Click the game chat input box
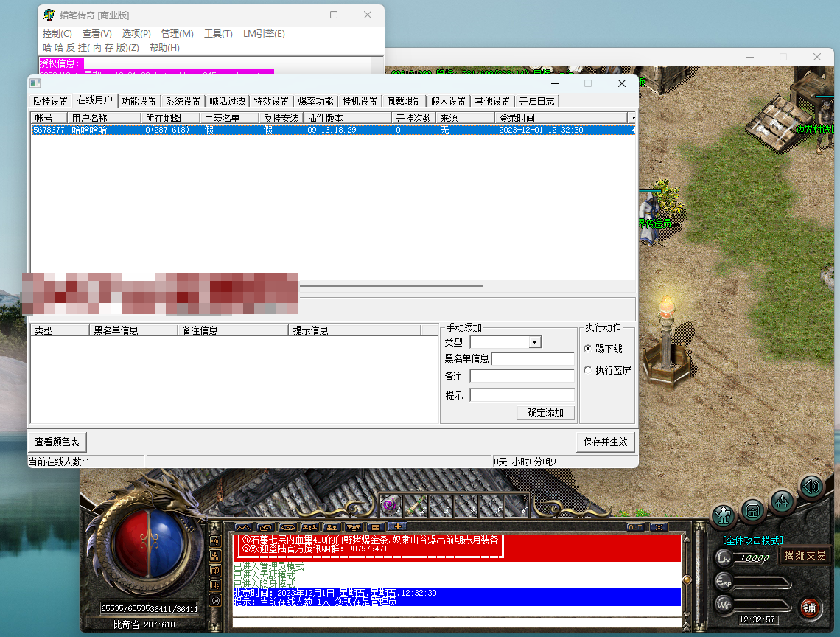The image size is (840, 637). coord(456,622)
